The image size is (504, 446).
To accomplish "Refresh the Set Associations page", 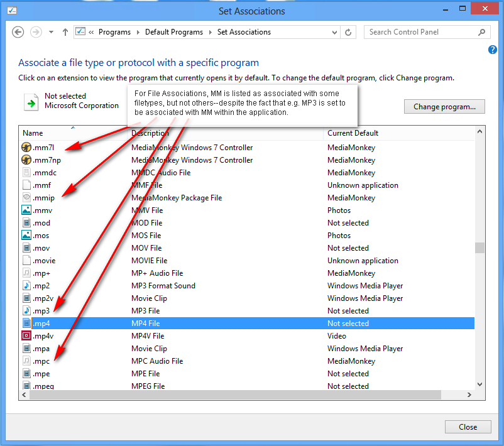I will [348, 33].
